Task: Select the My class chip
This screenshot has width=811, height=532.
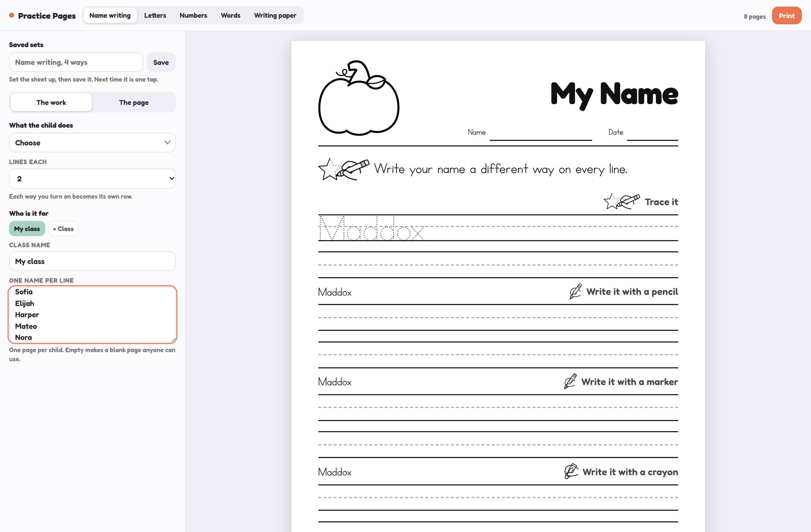Action: (27, 229)
